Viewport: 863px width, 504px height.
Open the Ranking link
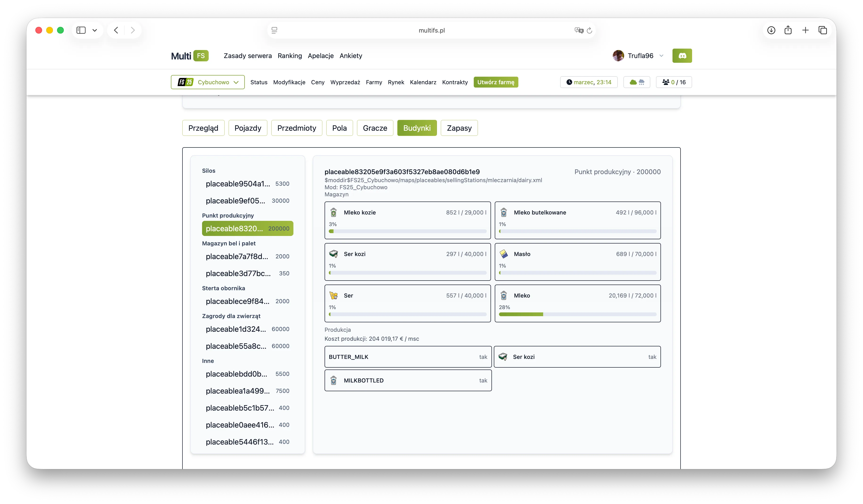[290, 56]
